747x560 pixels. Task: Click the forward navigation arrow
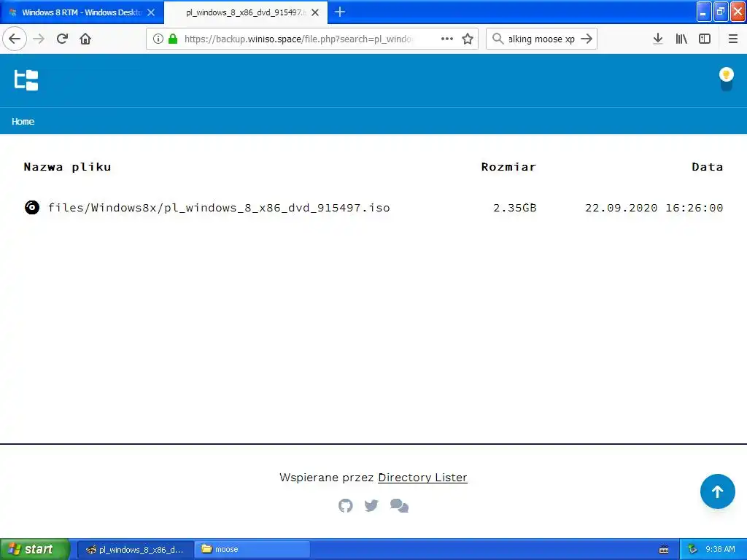click(39, 39)
